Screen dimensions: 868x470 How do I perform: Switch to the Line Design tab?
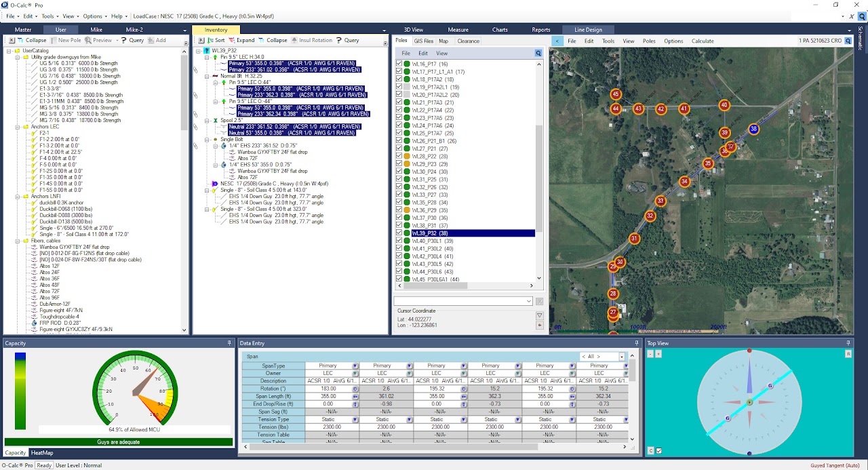click(x=587, y=29)
